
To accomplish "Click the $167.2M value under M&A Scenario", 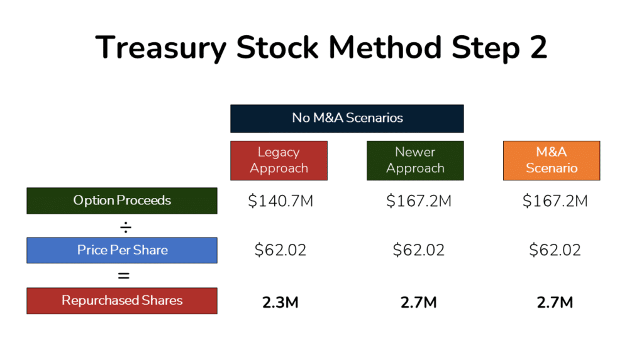I will click(555, 201).
